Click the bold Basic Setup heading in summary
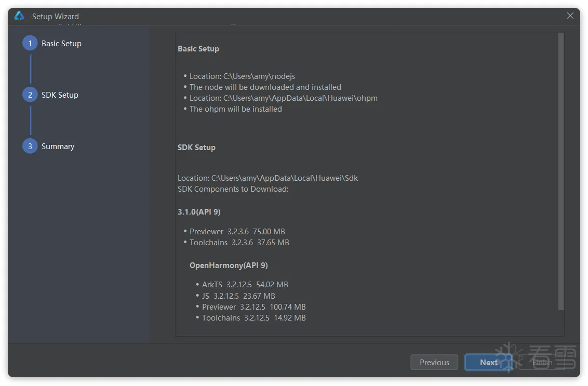Screen dimensions: 588x386 (198, 49)
